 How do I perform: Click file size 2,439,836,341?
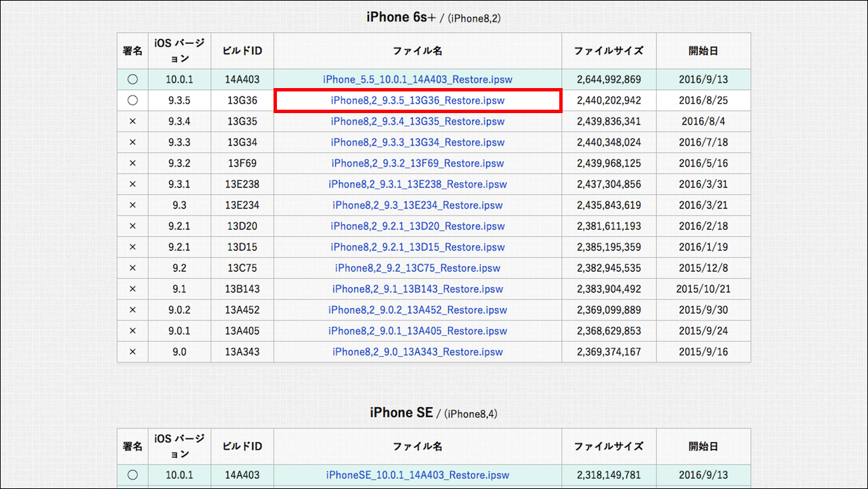pyautogui.click(x=609, y=121)
